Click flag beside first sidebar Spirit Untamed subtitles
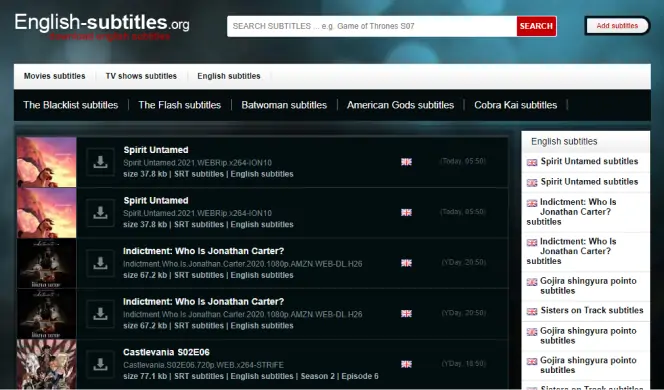Image resolution: width=664 pixels, height=390 pixels. click(x=532, y=162)
